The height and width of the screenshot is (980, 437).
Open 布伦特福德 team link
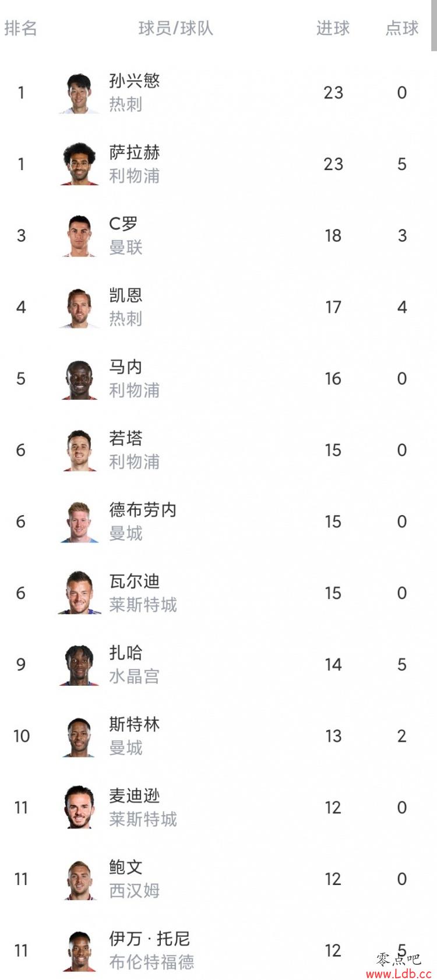151,962
